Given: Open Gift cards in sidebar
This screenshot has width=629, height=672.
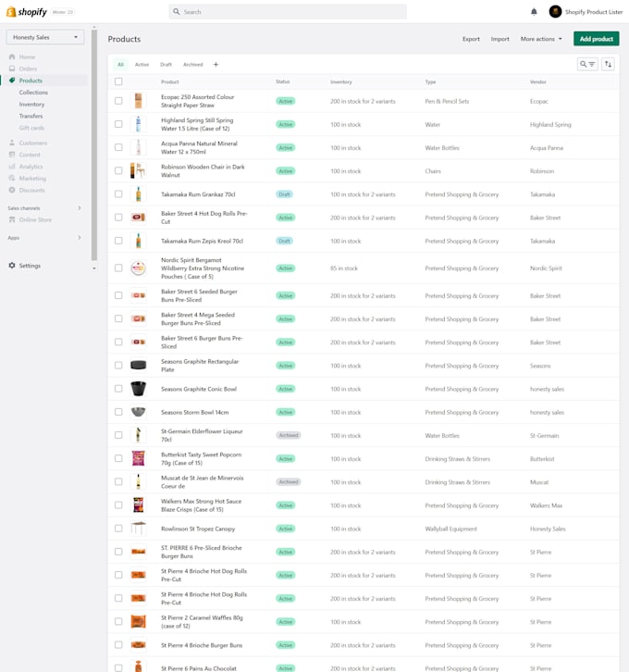Looking at the screenshot, I should [x=31, y=128].
